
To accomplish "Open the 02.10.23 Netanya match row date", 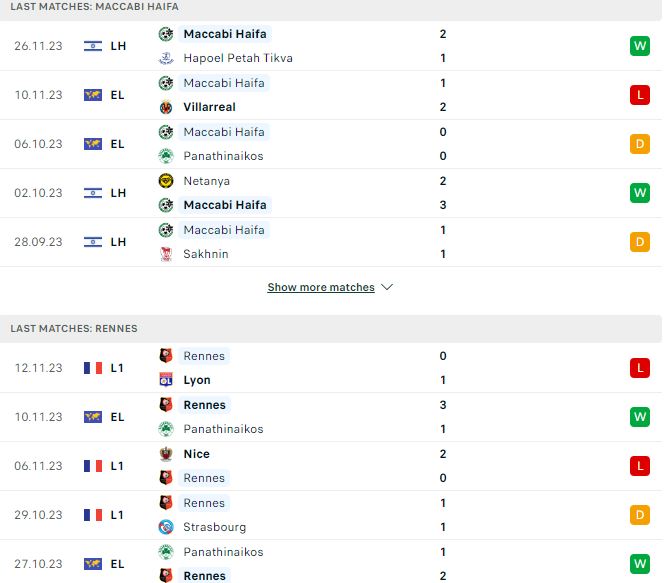I will 38,193.
